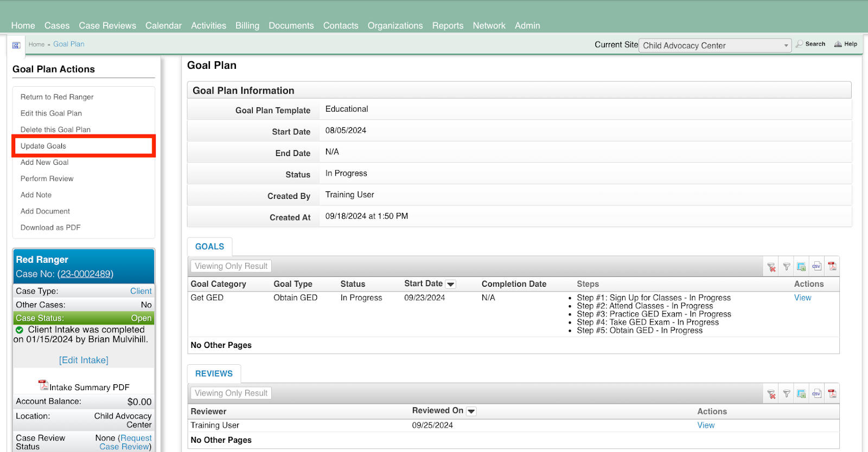Image resolution: width=868 pixels, height=452 pixels.
Task: Sort by the Status column header
Action: (x=353, y=284)
